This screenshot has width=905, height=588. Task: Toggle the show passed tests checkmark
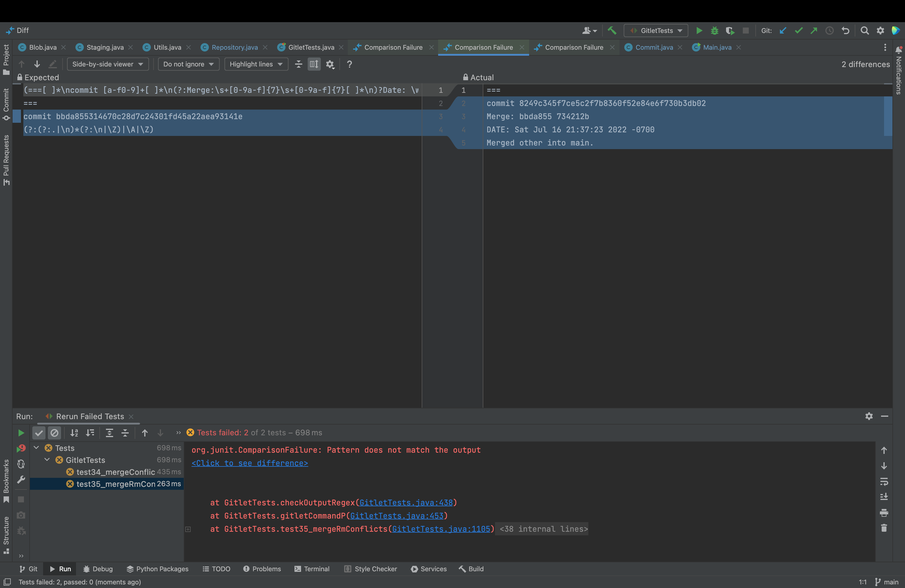coord(39,433)
